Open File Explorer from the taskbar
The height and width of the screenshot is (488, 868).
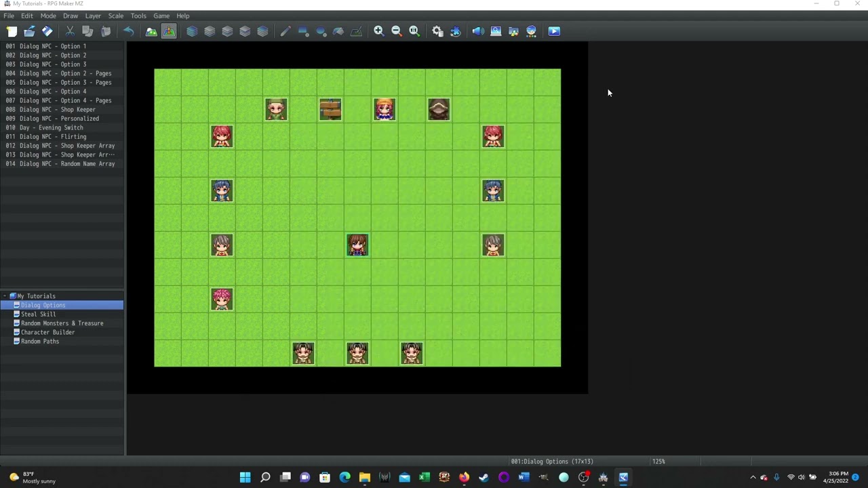(364, 477)
